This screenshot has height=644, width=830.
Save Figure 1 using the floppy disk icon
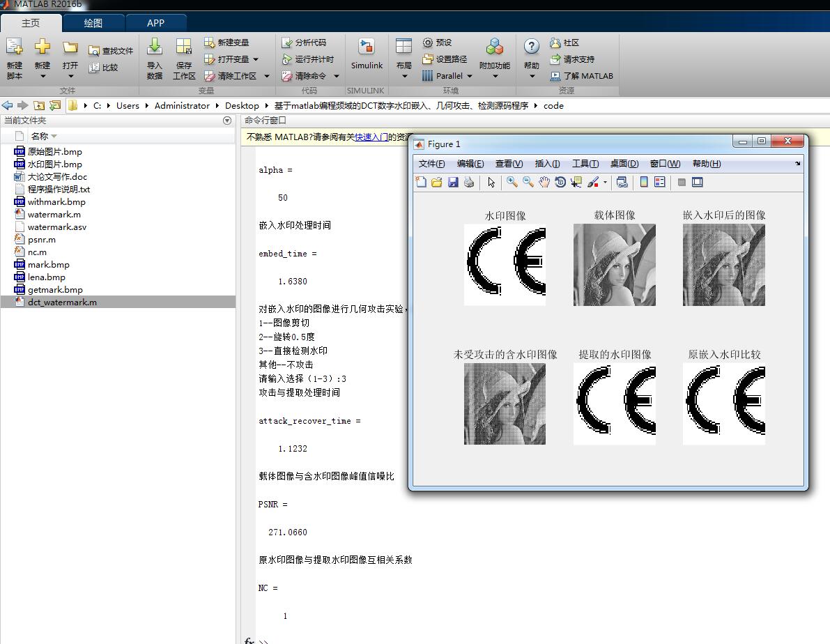453,182
